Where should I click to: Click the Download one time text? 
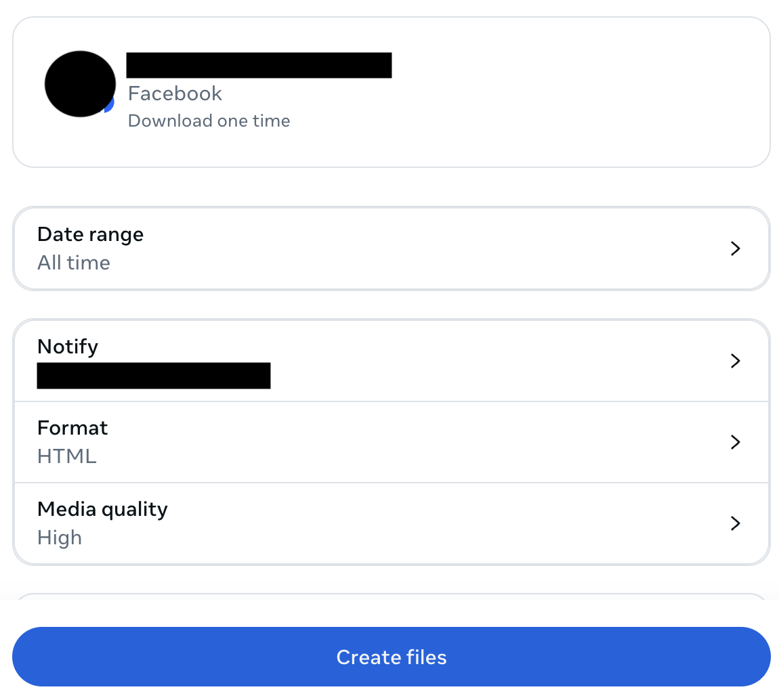(209, 121)
